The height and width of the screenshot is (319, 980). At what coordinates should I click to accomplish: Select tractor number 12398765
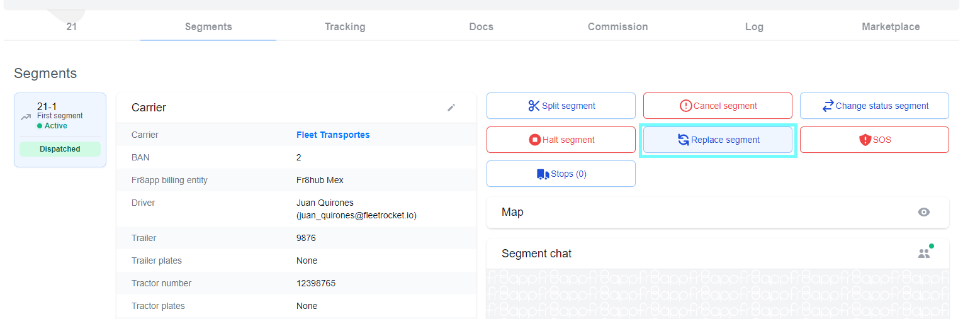[316, 283]
